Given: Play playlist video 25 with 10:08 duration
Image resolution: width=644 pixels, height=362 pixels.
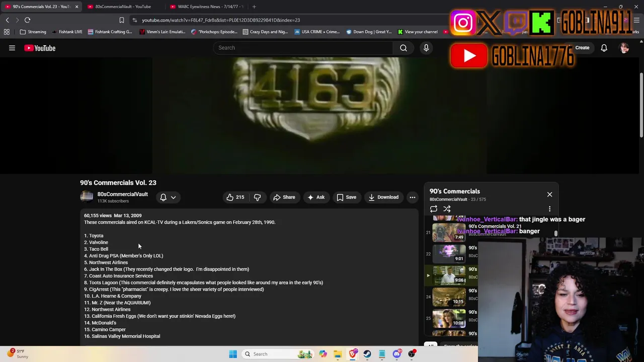Looking at the screenshot, I should 449,318.
